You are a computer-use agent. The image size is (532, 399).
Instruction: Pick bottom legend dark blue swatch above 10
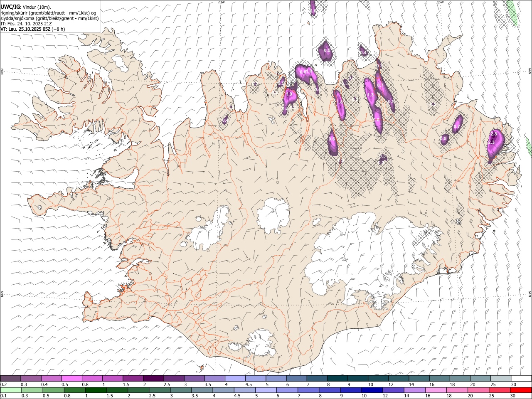tap(372, 390)
